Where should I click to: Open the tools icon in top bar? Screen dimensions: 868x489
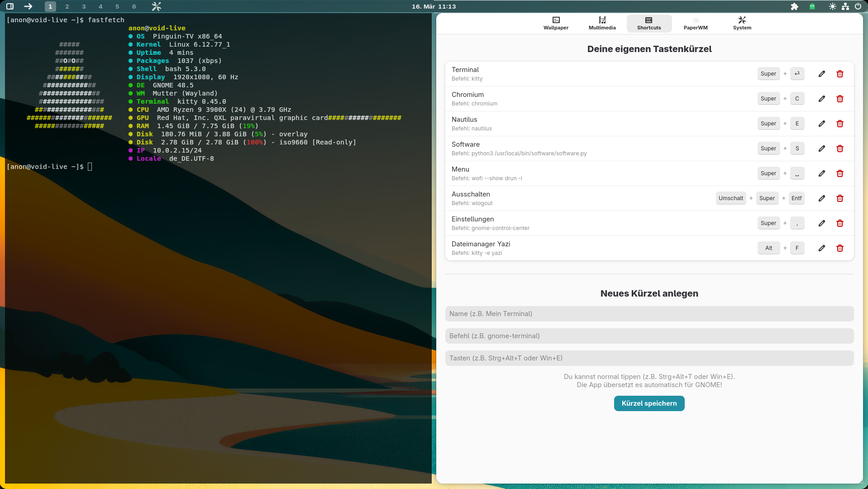156,6
